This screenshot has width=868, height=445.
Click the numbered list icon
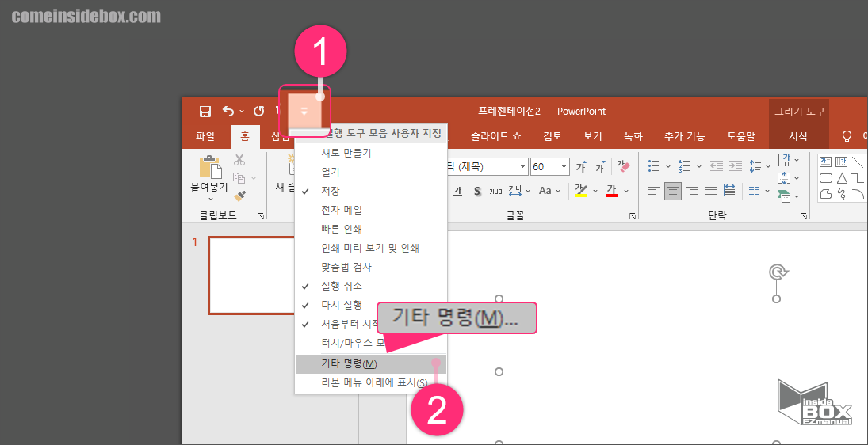coord(685,165)
